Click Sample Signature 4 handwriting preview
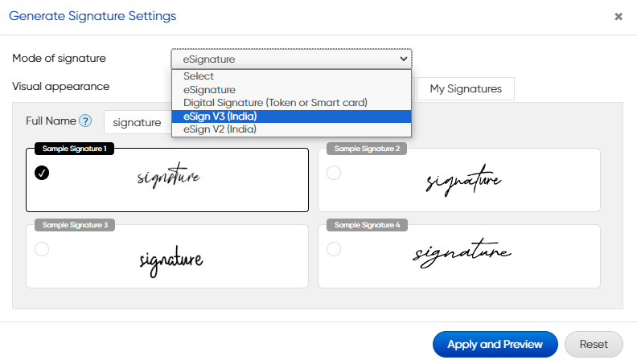 (462, 255)
